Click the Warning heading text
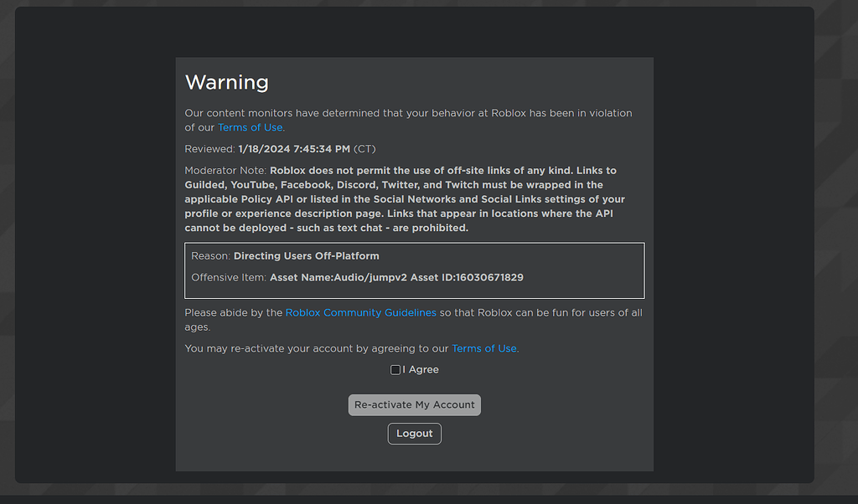The image size is (858, 504). tap(226, 82)
